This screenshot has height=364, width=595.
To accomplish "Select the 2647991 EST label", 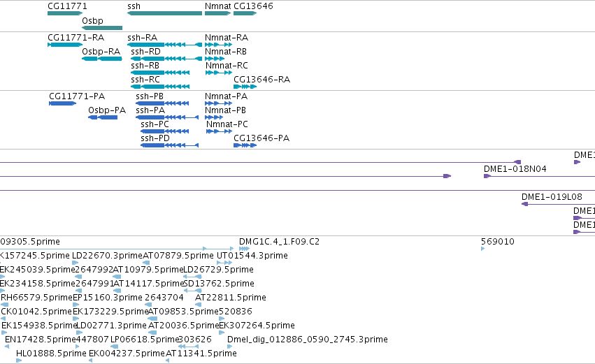I will coord(94,284).
